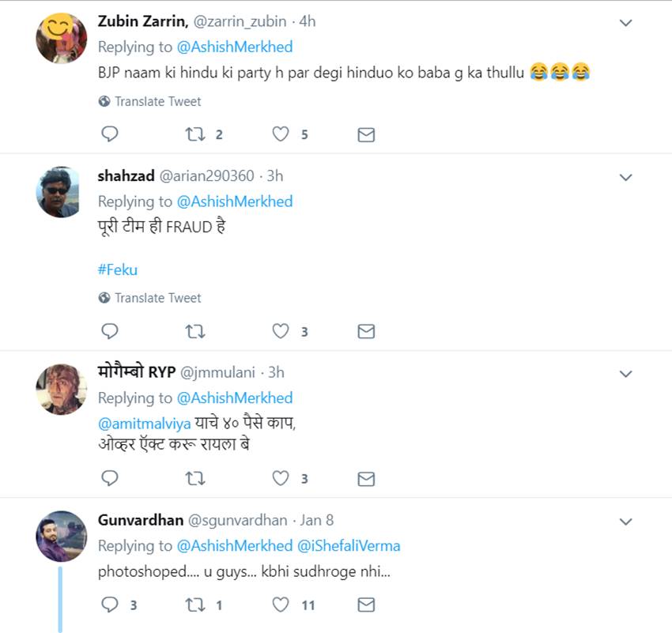Reply to Zubin Zarrin's tweet

110,134
